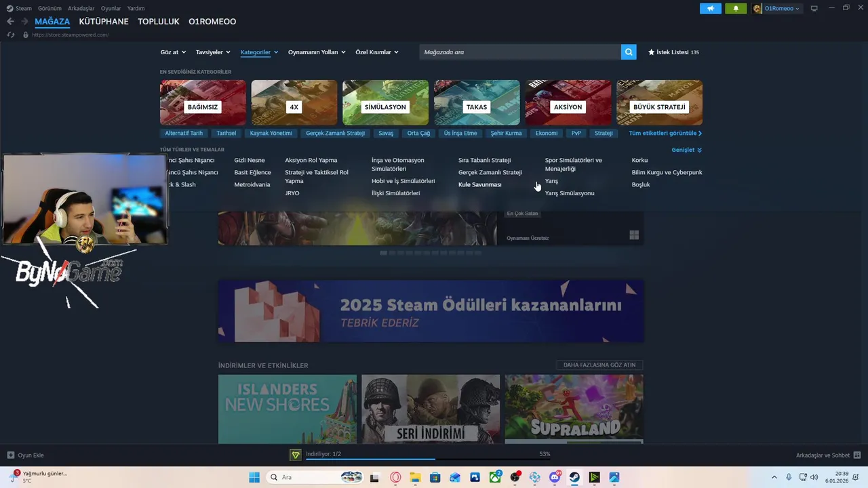This screenshot has width=868, height=488.
Task: Open Microsoft Store from taskbar
Action: (435, 477)
